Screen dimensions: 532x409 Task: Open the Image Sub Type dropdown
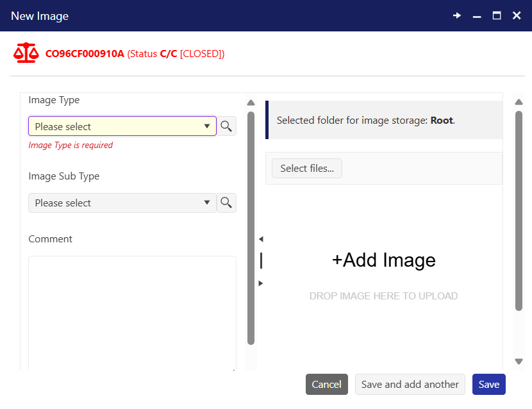122,203
